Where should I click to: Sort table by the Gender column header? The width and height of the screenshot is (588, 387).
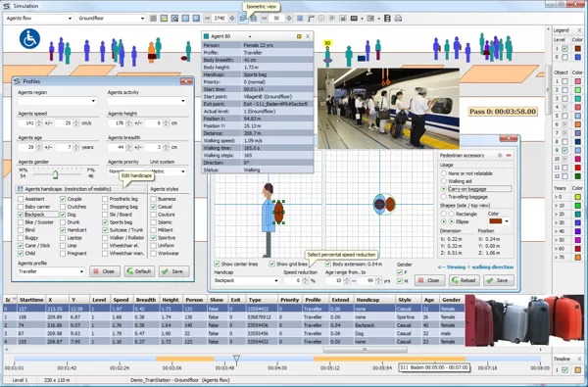pos(452,300)
